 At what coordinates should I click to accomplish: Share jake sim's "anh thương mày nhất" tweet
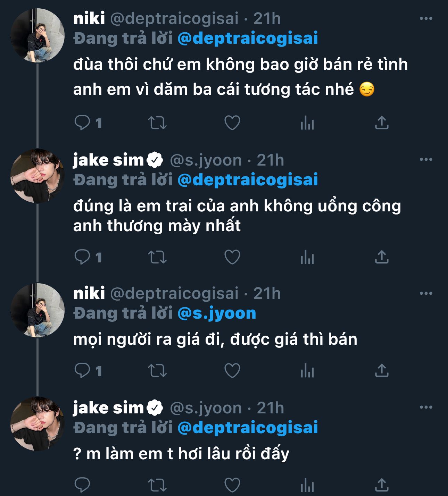click(x=382, y=257)
